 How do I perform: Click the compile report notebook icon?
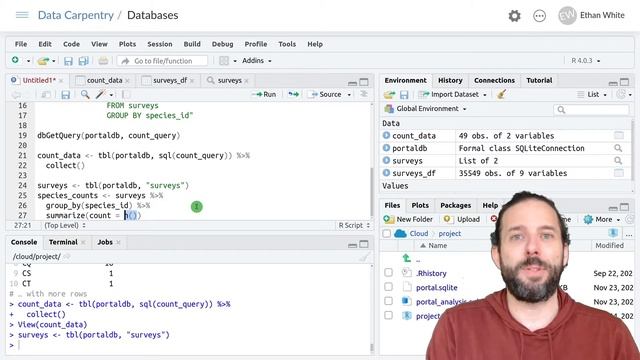click(126, 95)
